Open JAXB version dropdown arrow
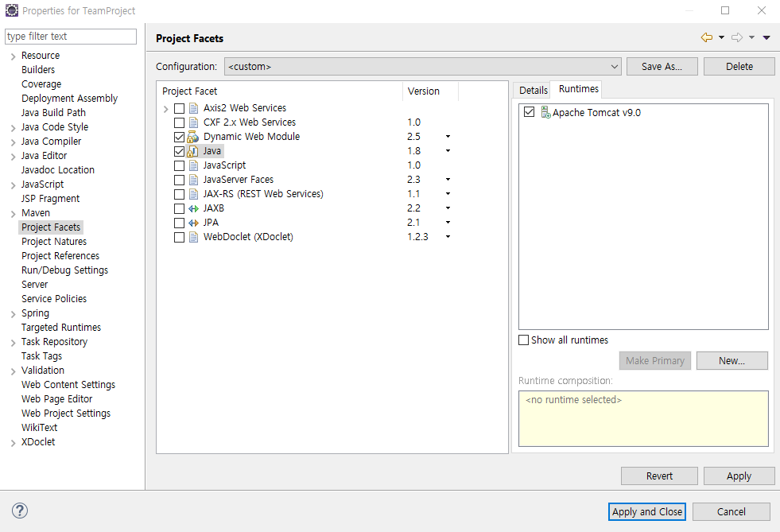The width and height of the screenshot is (780, 532). coord(448,208)
